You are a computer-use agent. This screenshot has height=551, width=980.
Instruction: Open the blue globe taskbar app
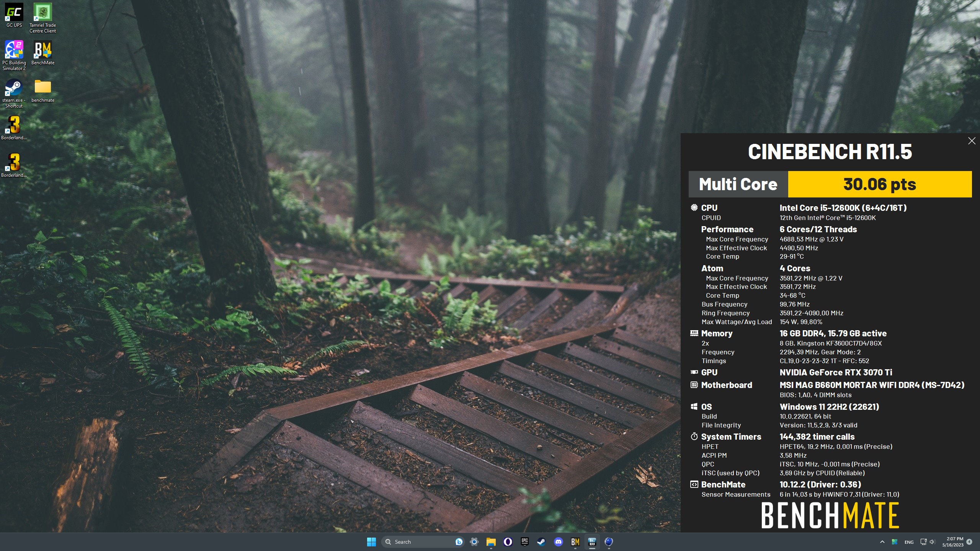[609, 542]
